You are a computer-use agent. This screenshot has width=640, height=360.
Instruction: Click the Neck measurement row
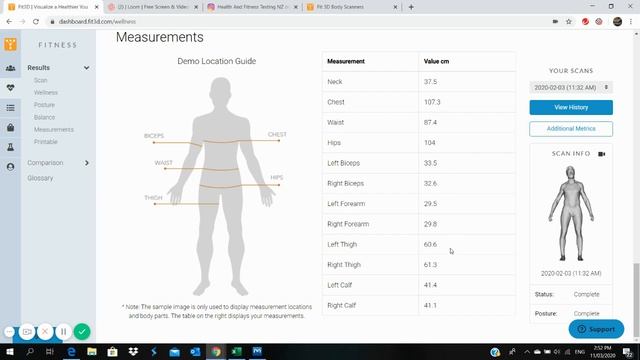click(419, 82)
